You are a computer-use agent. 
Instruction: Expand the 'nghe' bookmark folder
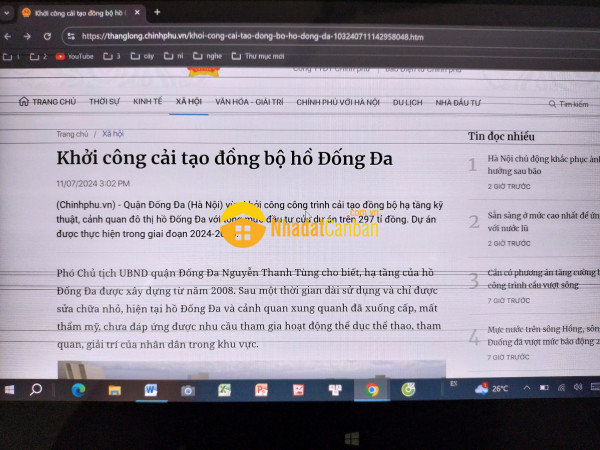coord(212,56)
